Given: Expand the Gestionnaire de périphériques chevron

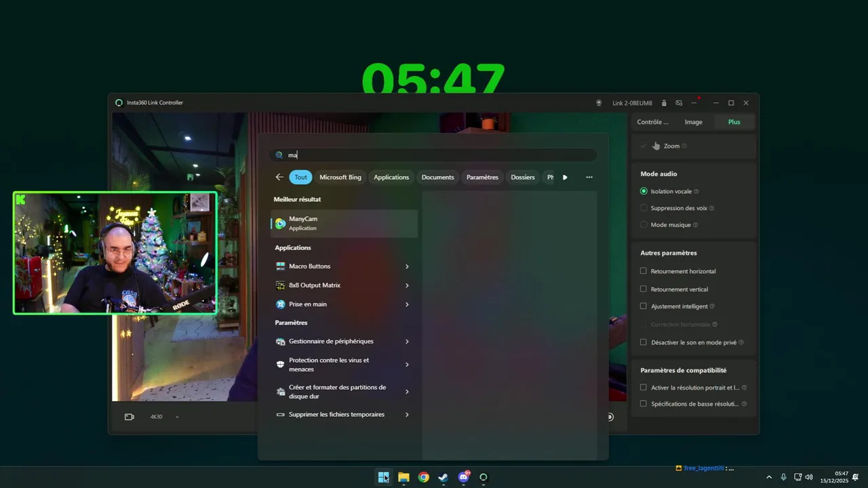Looking at the screenshot, I should [407, 342].
